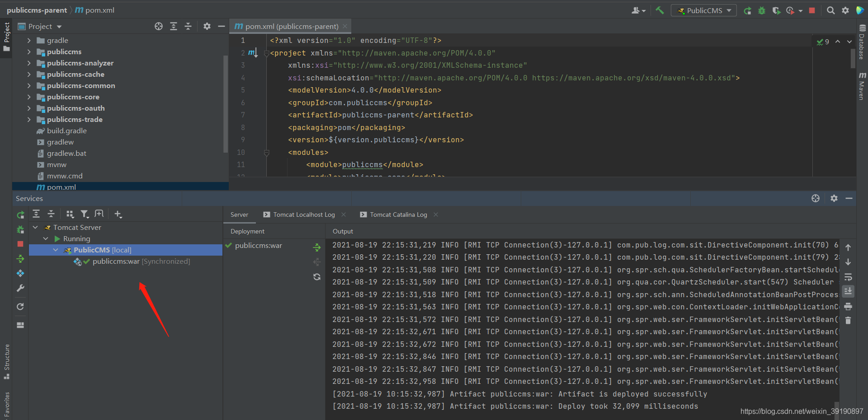
Task: Close the pom.xml editor tab
Action: pos(345,26)
